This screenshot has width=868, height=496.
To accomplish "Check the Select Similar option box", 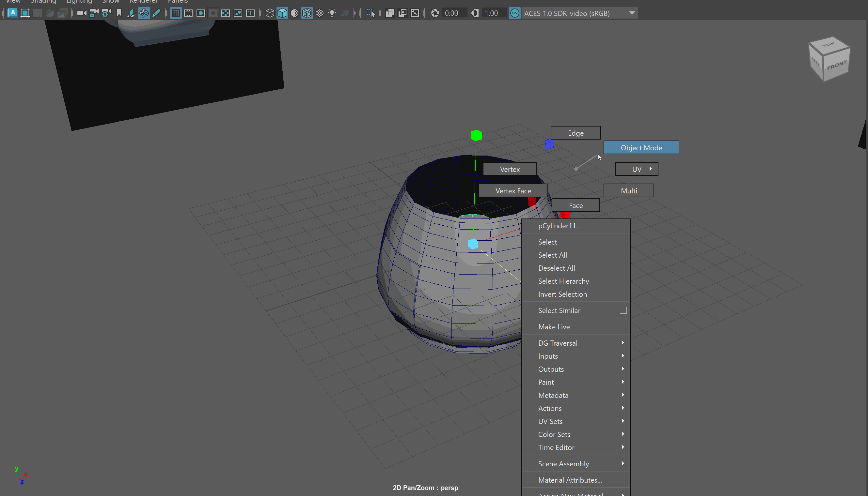I will (623, 310).
